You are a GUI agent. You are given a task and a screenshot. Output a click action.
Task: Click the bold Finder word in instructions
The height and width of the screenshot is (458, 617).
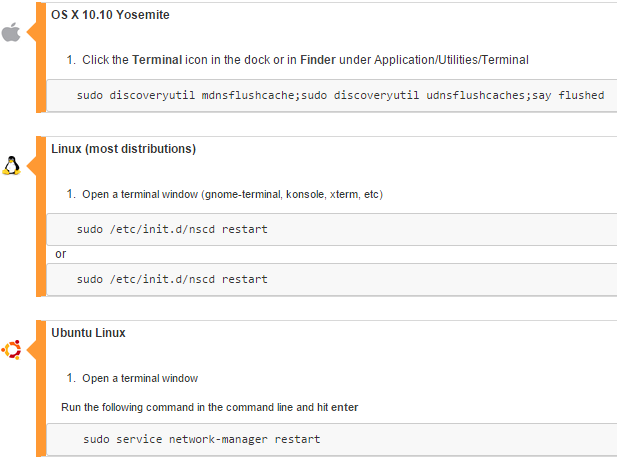tap(303, 60)
